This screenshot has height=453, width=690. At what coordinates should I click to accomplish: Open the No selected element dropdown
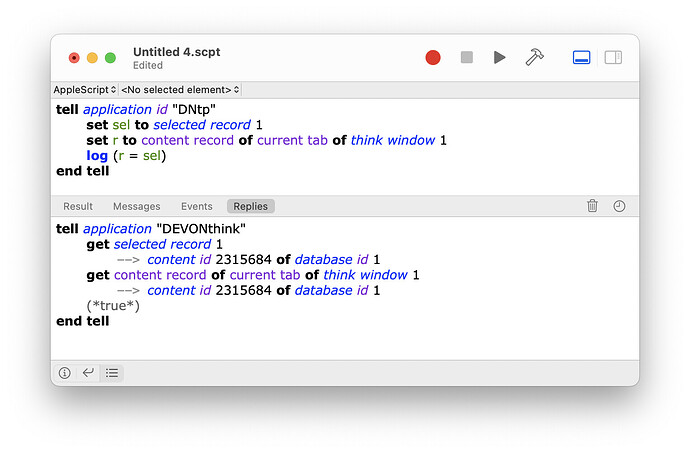[180, 90]
